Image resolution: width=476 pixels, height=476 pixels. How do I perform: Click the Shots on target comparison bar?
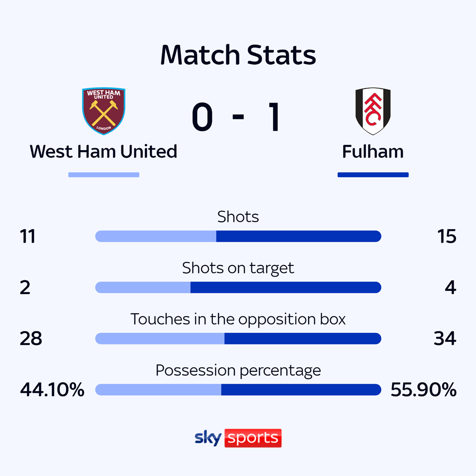[238, 287]
